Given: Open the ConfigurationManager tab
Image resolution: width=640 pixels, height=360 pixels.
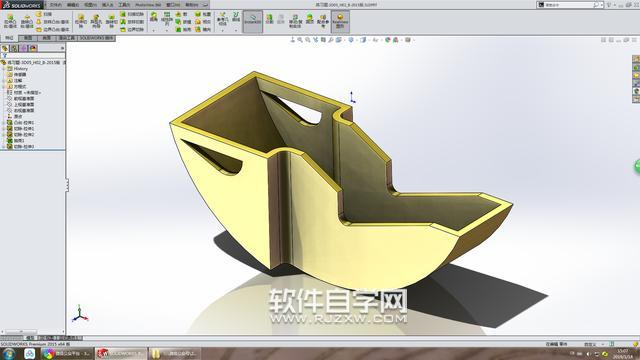Looking at the screenshot, I should (24, 48).
